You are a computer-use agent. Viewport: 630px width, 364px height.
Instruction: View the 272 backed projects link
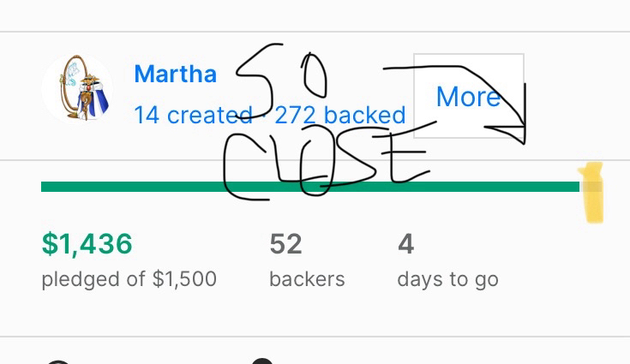340,115
